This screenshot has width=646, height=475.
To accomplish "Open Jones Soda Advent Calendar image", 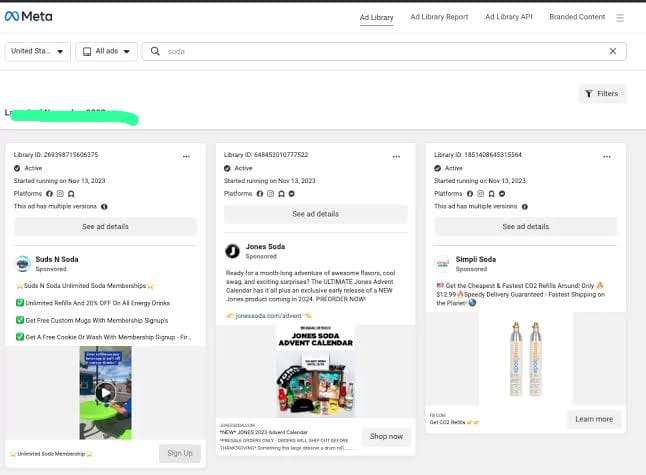I will [316, 372].
